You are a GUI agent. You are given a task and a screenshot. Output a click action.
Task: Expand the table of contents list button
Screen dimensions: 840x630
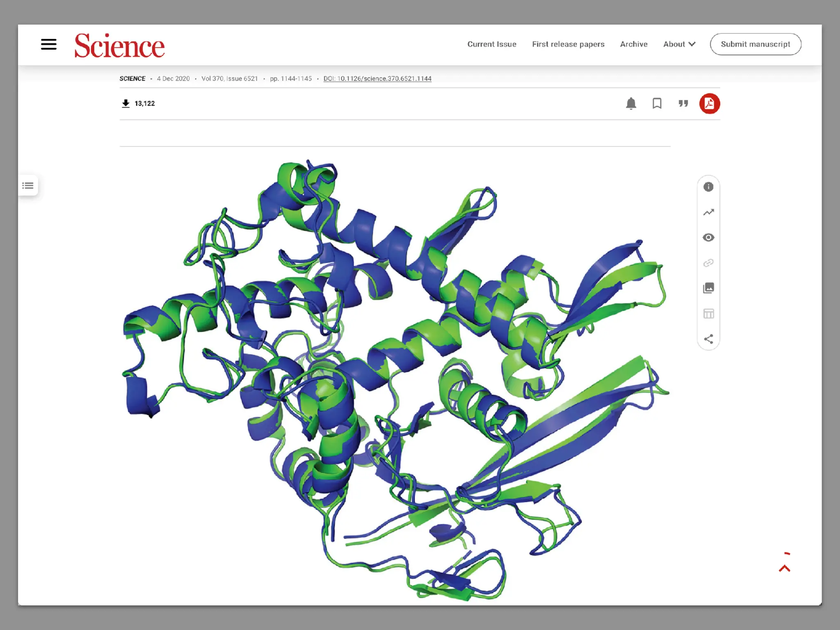coord(28,186)
